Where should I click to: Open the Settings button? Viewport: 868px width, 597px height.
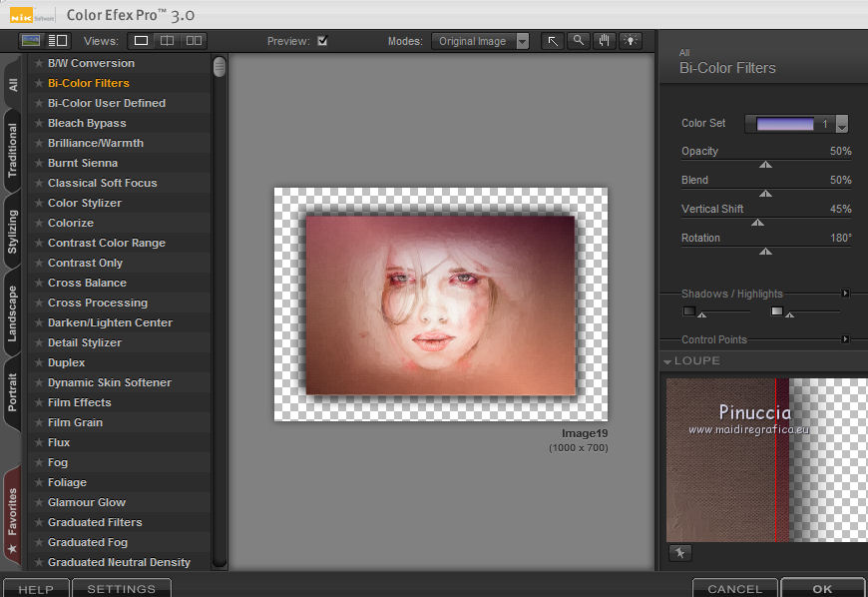(x=121, y=589)
